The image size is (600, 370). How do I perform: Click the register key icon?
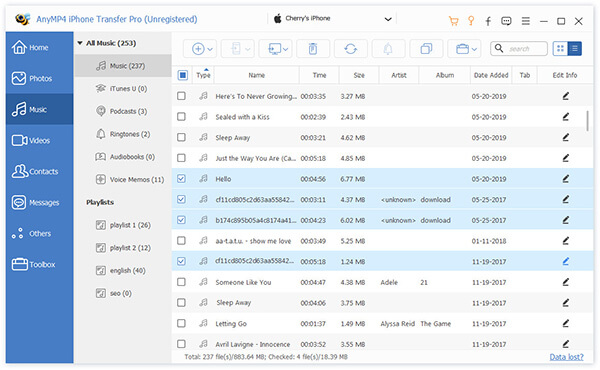tap(471, 21)
